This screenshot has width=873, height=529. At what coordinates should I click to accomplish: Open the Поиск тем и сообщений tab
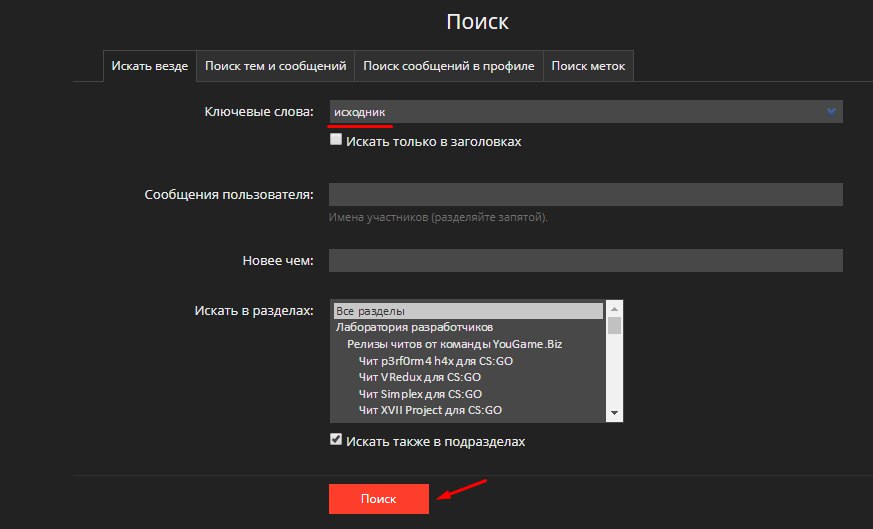pyautogui.click(x=276, y=66)
